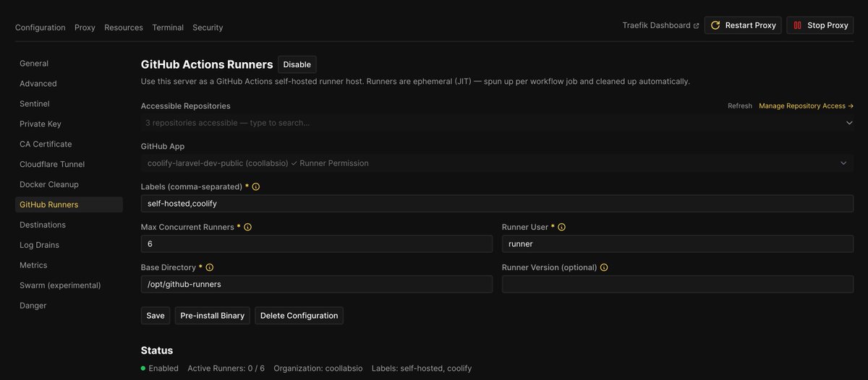Refresh the accessible repositories list
The height and width of the screenshot is (380, 868).
740,106
